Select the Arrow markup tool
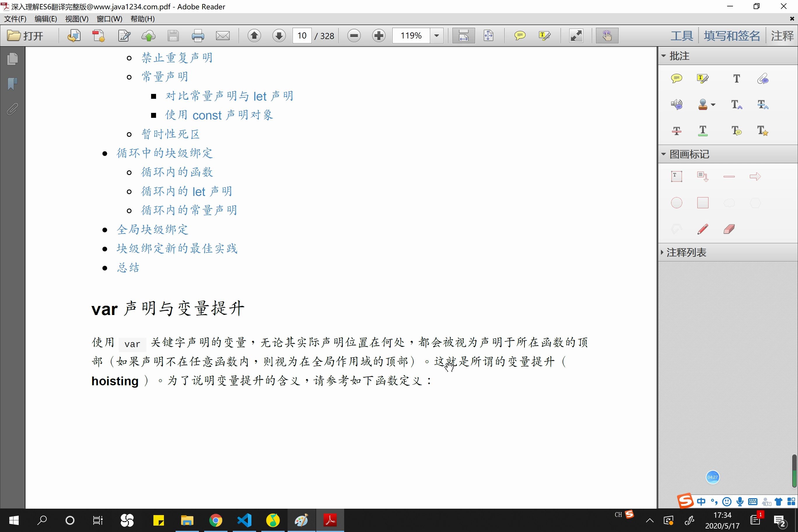Screen dimensions: 798x532 [755, 176]
